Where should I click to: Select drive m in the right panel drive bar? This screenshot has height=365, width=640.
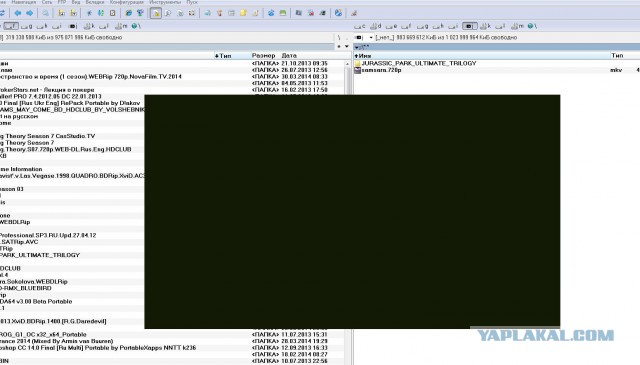click(517, 26)
